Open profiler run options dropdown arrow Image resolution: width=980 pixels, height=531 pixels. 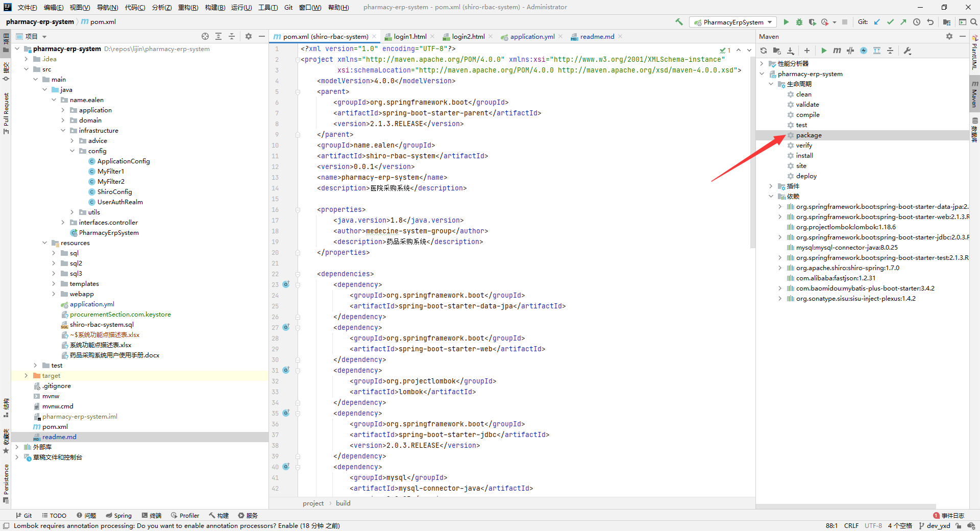pyautogui.click(x=835, y=22)
